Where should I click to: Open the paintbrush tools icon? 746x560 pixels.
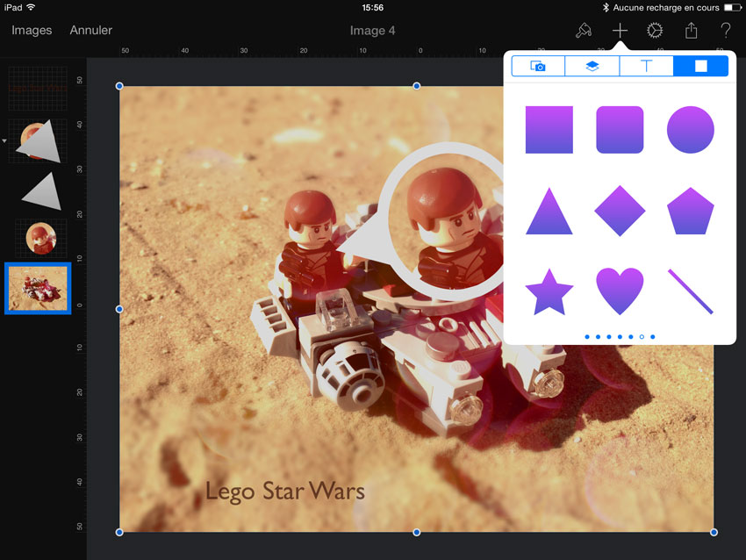click(x=584, y=31)
